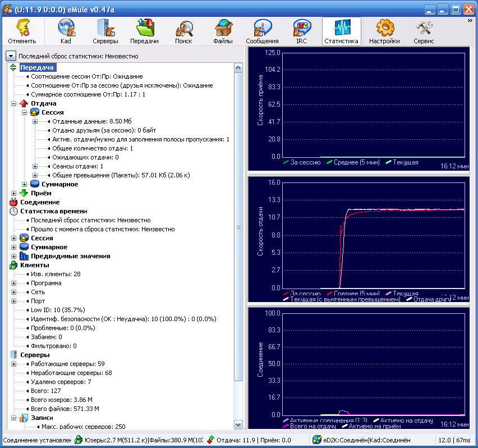Select Неработающие серверы: 68

71,373
